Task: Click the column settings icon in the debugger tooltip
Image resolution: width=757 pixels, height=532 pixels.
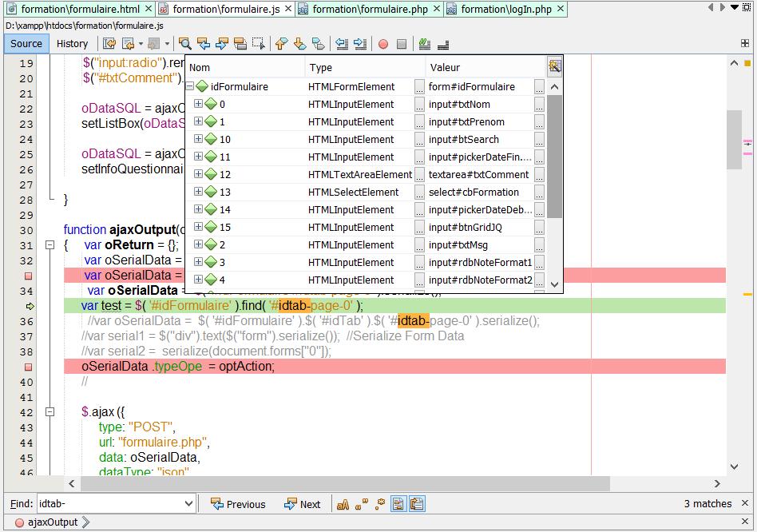Action: tap(554, 66)
